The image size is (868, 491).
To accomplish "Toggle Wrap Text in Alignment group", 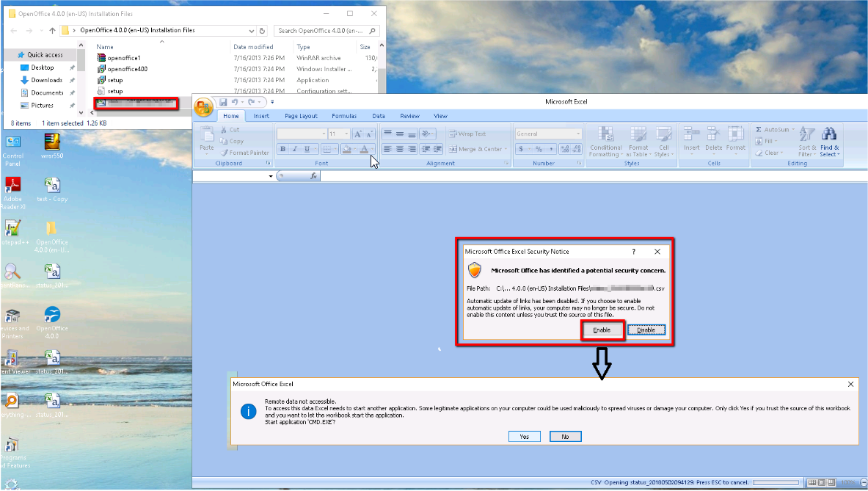I will pyautogui.click(x=467, y=134).
